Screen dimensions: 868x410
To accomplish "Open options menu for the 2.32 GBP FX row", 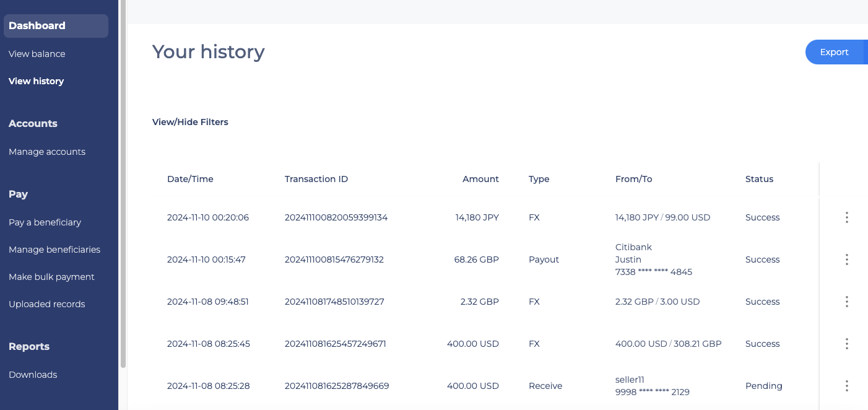I will [x=846, y=302].
